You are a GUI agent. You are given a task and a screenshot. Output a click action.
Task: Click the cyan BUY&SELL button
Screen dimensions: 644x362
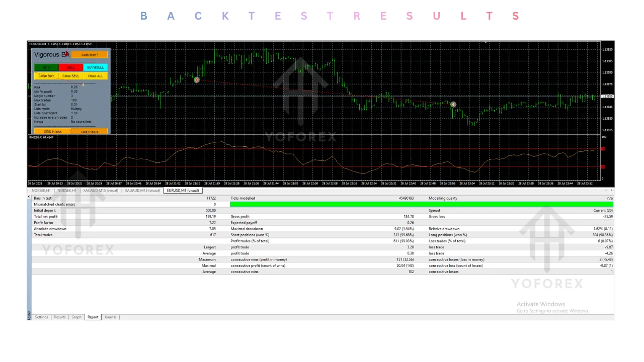tap(96, 67)
